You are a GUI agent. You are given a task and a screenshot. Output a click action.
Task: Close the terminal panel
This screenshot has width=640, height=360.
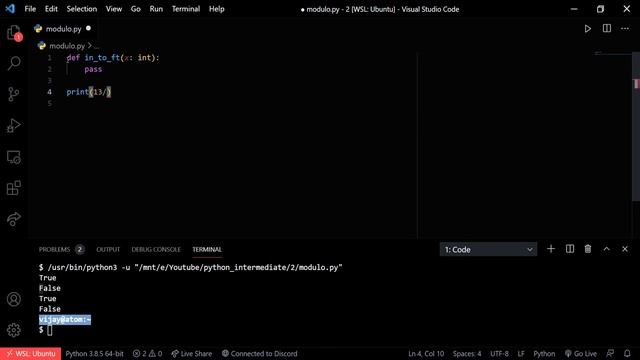(625, 249)
